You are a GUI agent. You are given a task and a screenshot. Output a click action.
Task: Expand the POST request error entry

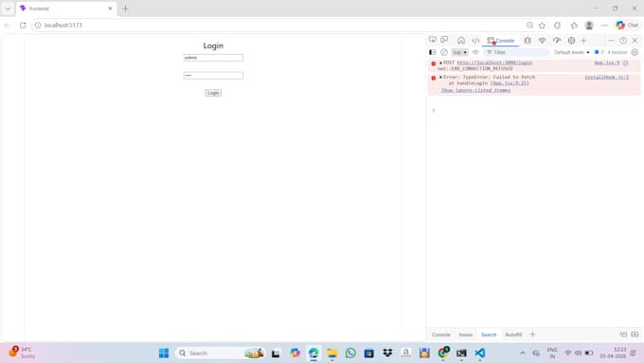click(440, 63)
